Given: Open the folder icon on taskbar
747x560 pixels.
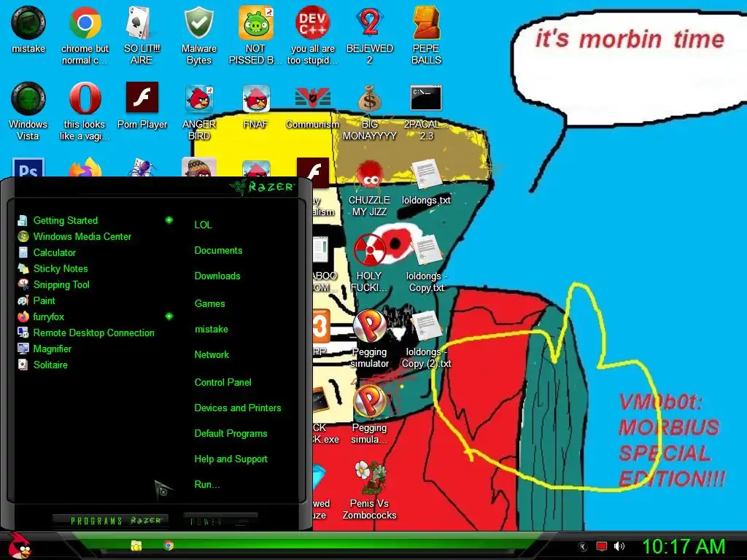Looking at the screenshot, I should click(136, 545).
